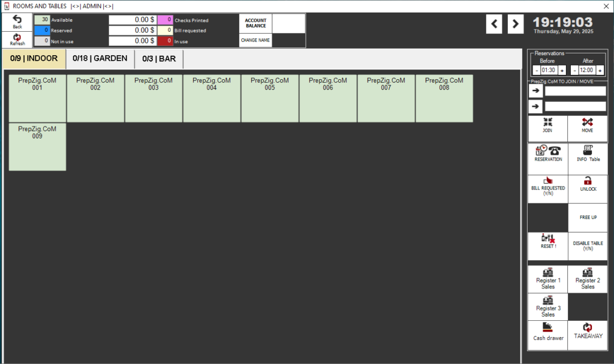The image size is (614, 364).
Task: Open the RESERVATION phone icon button
Action: pyautogui.click(x=548, y=159)
